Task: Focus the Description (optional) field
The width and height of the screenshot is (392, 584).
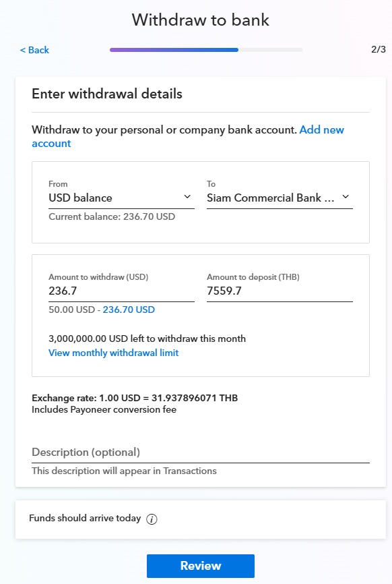Action: (201, 452)
